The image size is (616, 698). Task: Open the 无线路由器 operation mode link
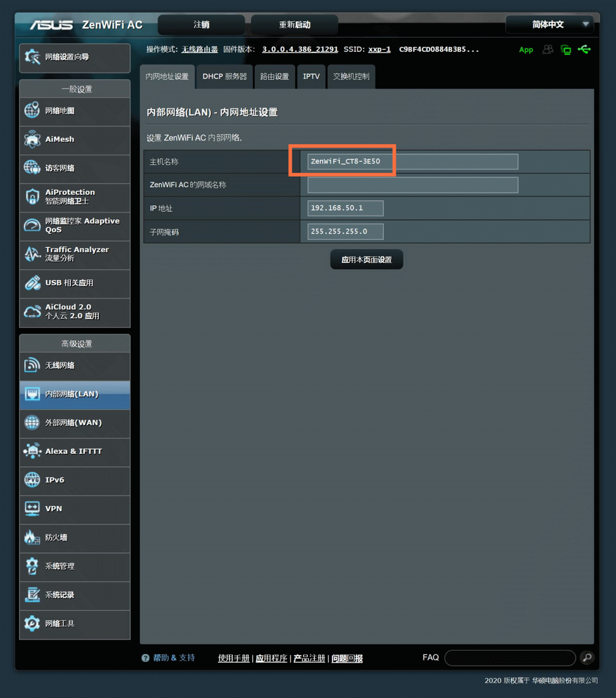(200, 49)
